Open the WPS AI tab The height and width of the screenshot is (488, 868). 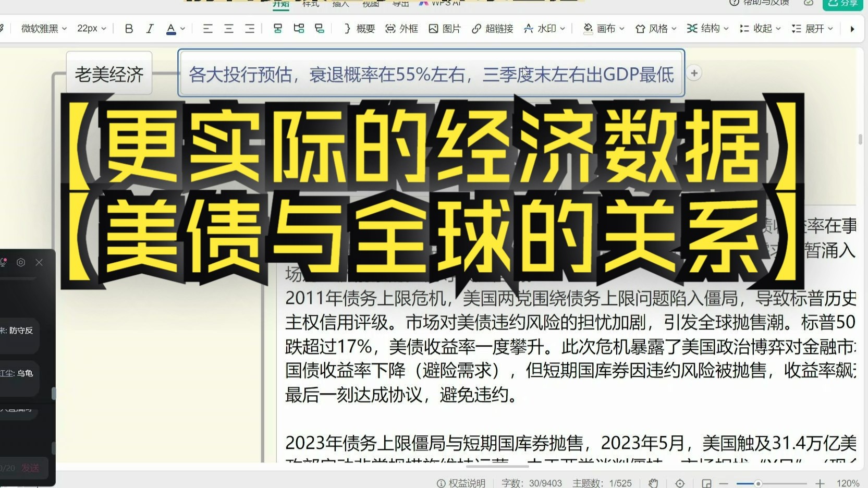[440, 3]
